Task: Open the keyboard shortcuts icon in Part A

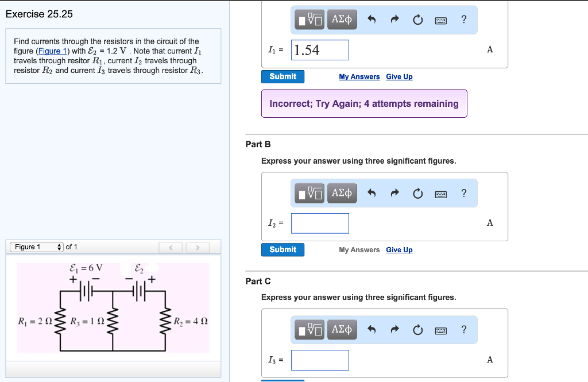Action: pyautogui.click(x=440, y=19)
